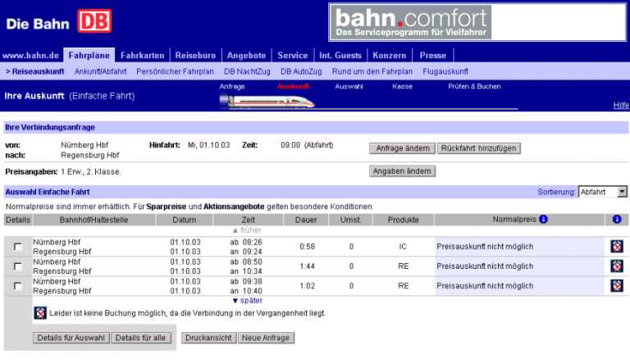Click the ICE train progress image
The height and width of the screenshot is (364, 630).
[x=267, y=101]
